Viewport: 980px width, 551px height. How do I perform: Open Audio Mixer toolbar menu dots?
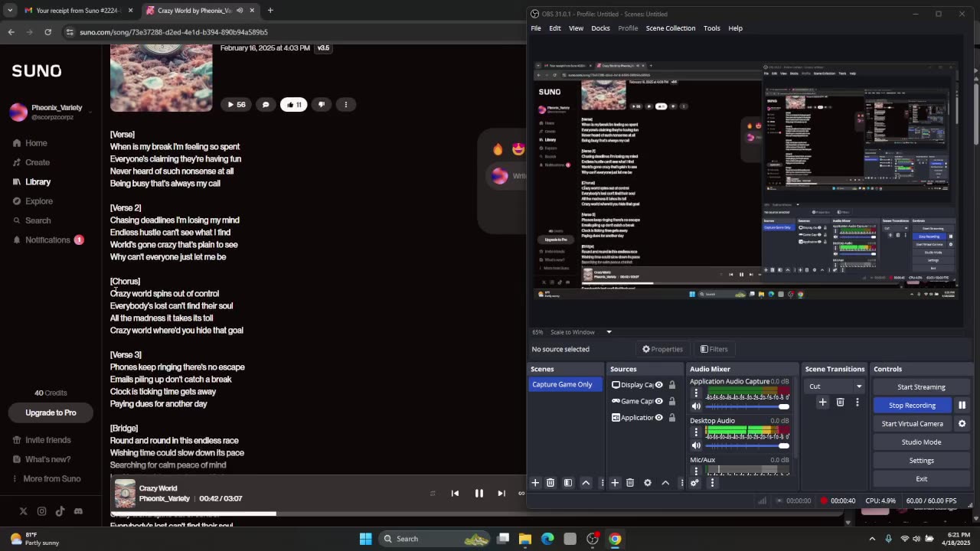(712, 483)
